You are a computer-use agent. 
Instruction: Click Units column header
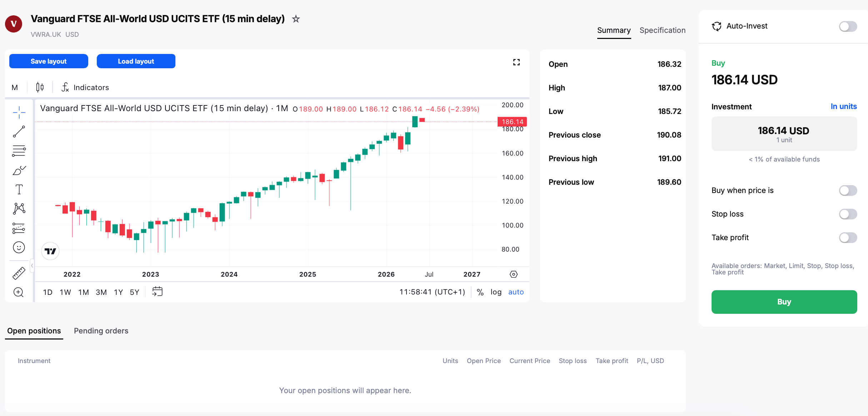click(450, 361)
